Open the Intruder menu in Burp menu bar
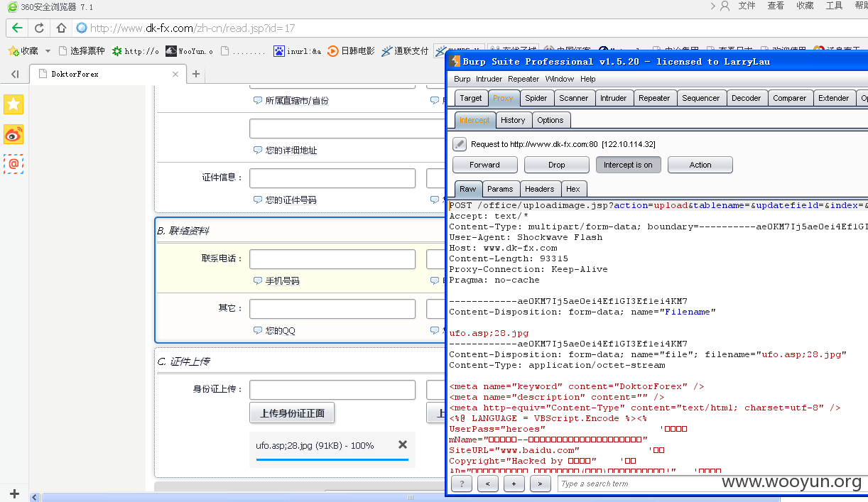Screen dimensions: 868x502 (489, 79)
